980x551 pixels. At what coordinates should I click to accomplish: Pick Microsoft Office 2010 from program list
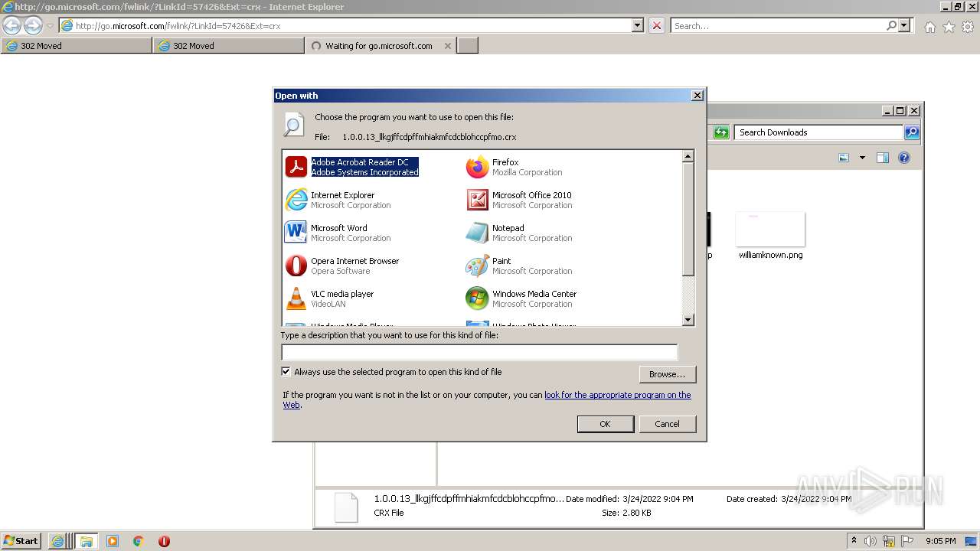tap(519, 200)
